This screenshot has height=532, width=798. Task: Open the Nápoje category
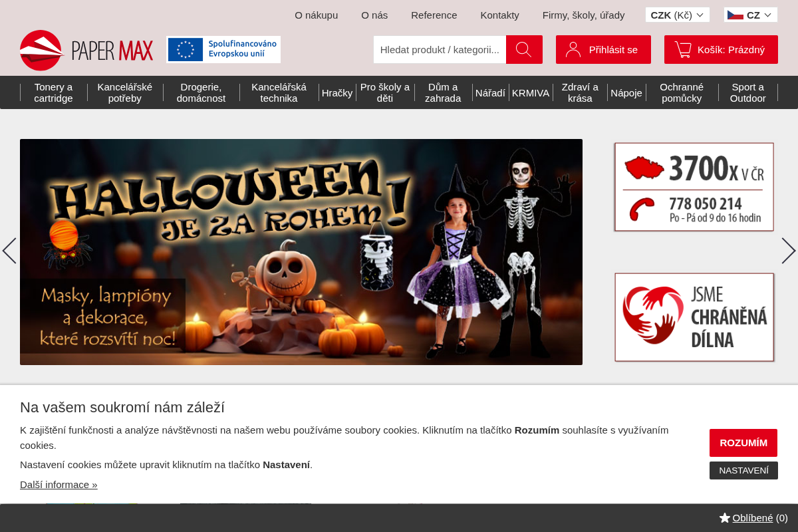click(626, 92)
